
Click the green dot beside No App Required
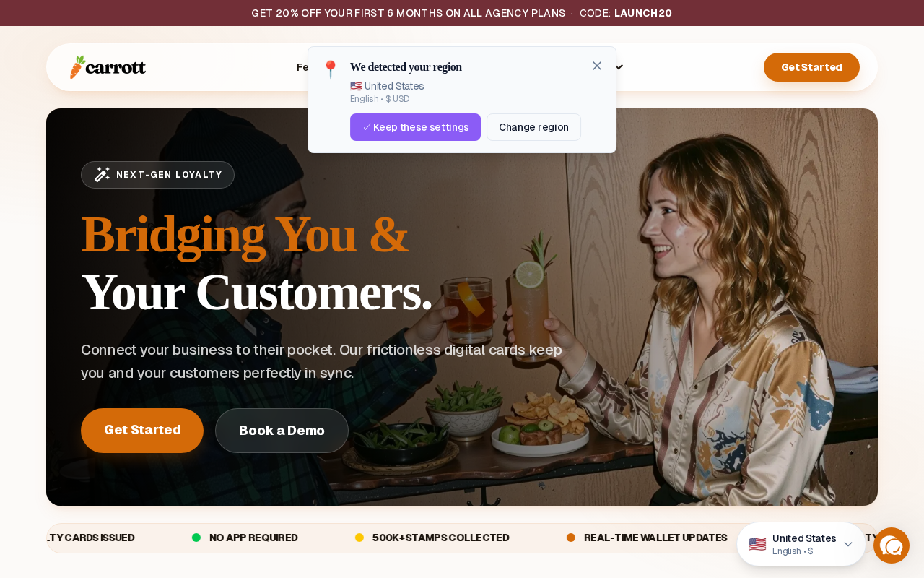(196, 538)
